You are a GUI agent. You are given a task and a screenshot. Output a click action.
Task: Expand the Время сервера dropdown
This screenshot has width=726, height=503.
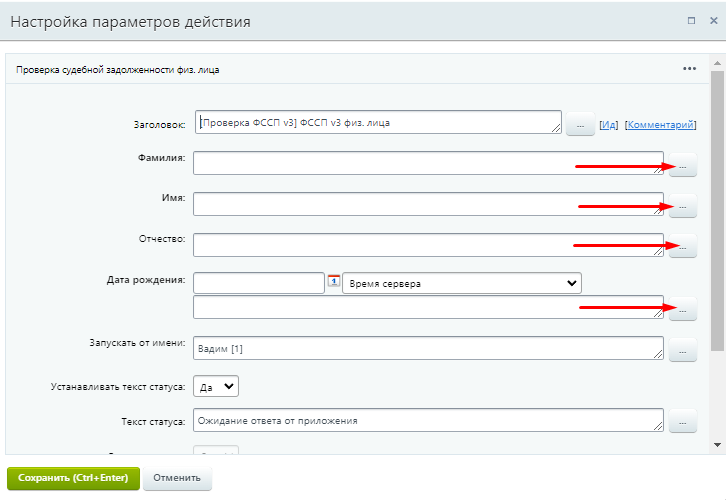click(462, 283)
